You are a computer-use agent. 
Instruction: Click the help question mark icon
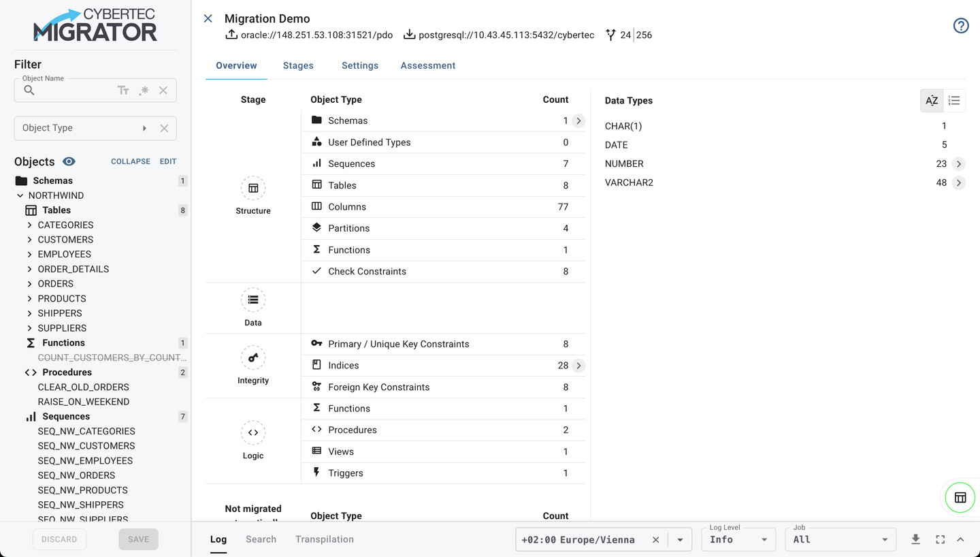pos(960,26)
